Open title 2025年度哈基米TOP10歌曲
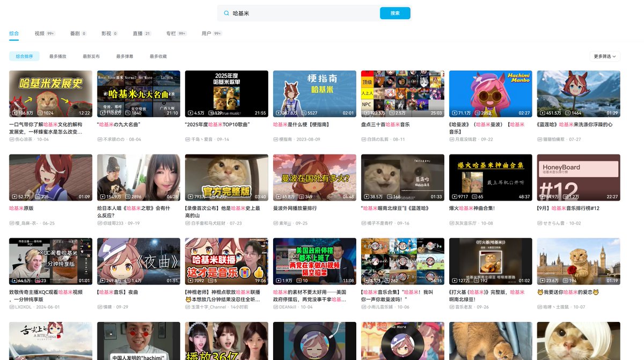This screenshot has width=644, height=360. [217, 124]
